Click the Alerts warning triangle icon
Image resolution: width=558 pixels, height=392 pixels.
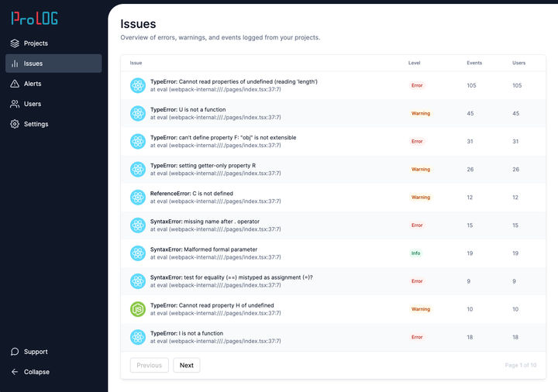pos(15,84)
